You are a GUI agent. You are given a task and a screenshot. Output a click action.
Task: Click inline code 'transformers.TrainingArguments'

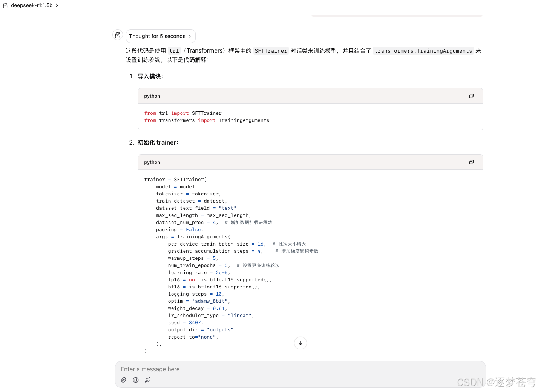point(423,51)
